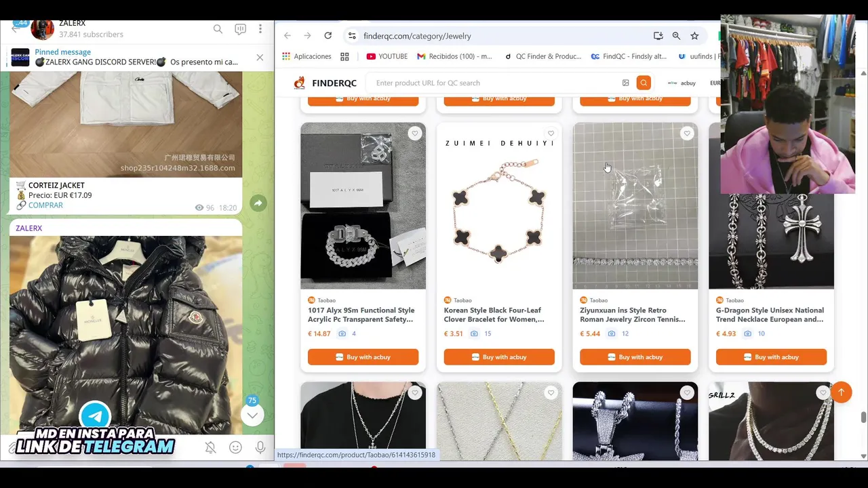Toggle Telegram silent notification bell
Screen dimensions: 868x488
click(210, 447)
